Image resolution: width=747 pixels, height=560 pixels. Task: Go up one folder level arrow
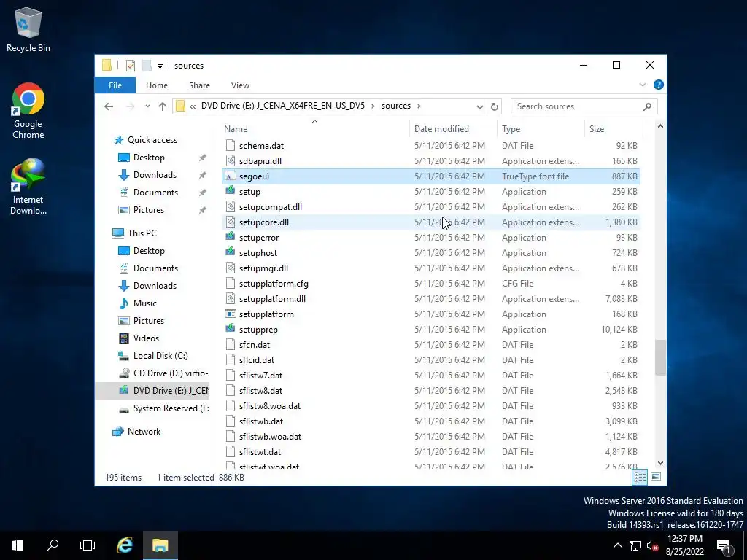coord(163,106)
